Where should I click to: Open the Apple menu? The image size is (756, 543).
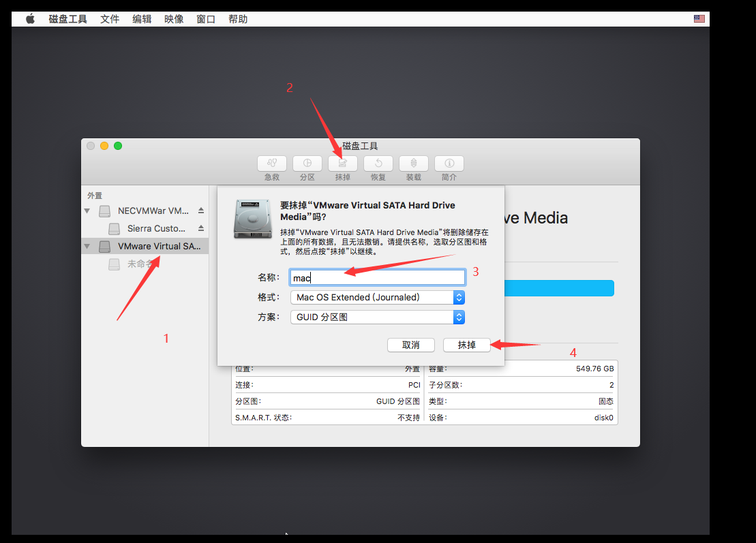[31, 19]
